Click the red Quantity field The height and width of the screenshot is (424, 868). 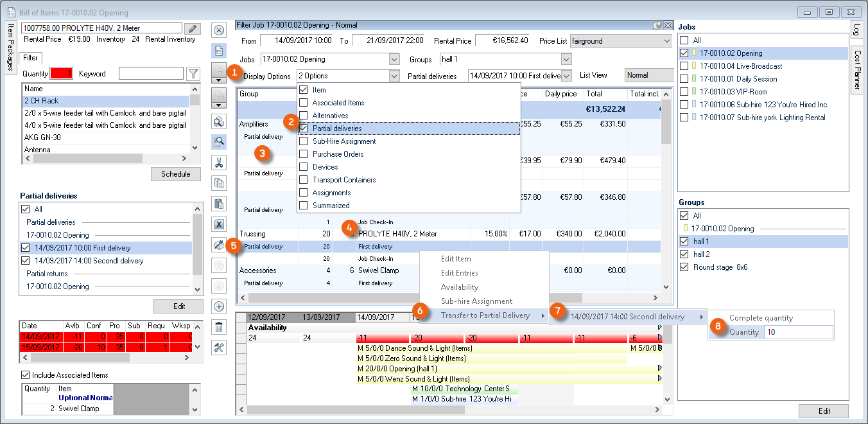click(x=62, y=74)
